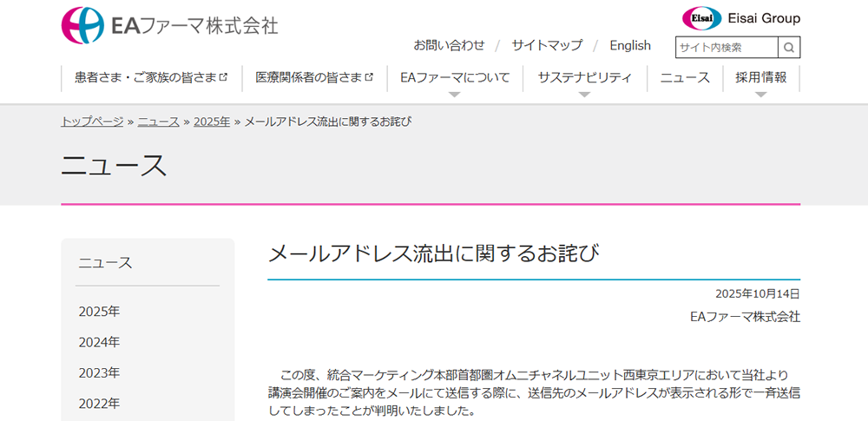Click the 2025年 breadcrumb link
Image resolution: width=868 pixels, height=421 pixels.
pyautogui.click(x=212, y=122)
